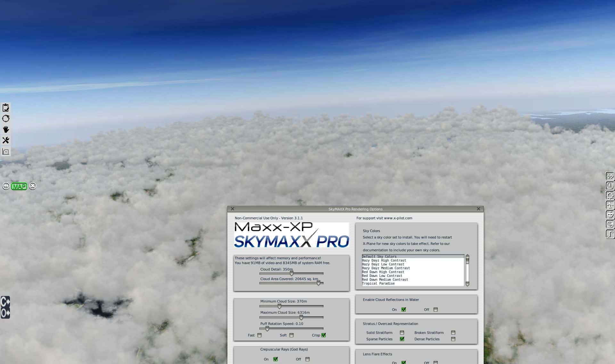This screenshot has width=615, height=364.
Task: Select Tropical Paradise sky color
Action: click(378, 284)
